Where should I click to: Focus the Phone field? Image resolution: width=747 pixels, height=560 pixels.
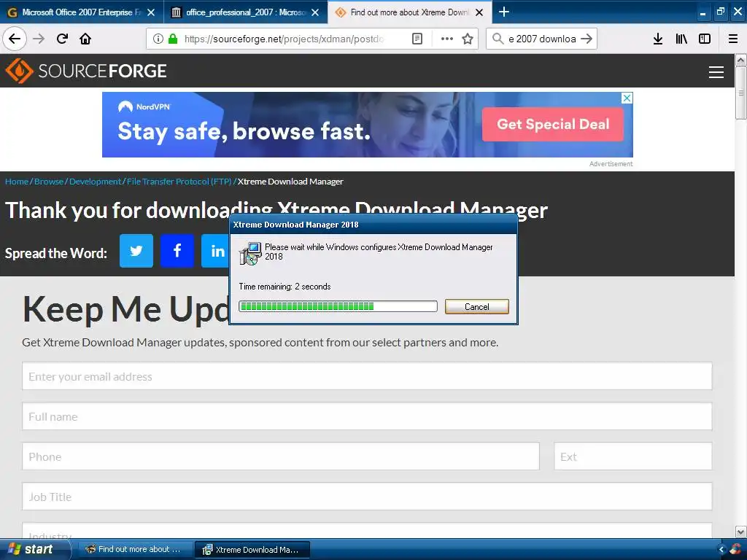coord(281,456)
